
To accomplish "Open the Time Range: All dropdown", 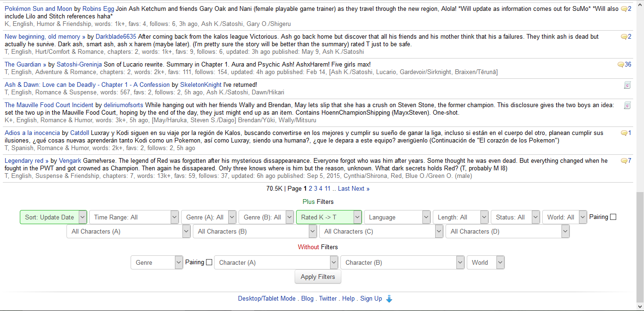I will point(133,217).
